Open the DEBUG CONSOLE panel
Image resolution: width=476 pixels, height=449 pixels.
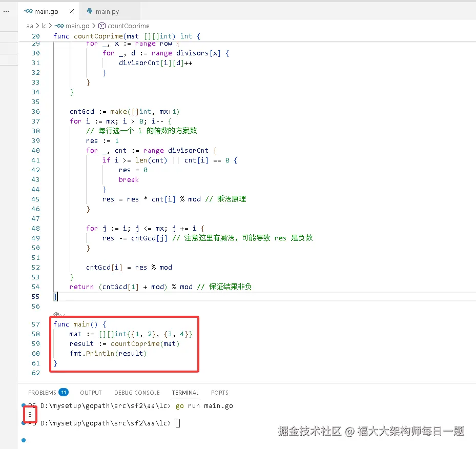(137, 393)
